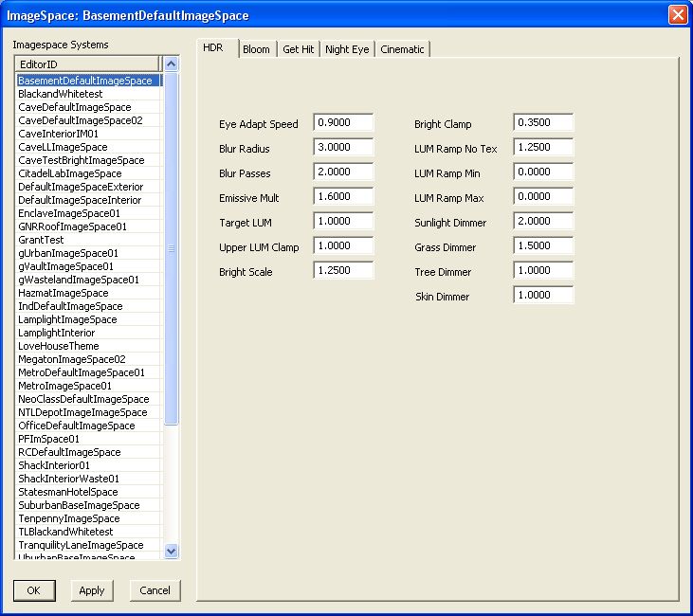Viewport: 693px width, 616px height.
Task: Edit the Bright Scale value
Action: (343, 270)
